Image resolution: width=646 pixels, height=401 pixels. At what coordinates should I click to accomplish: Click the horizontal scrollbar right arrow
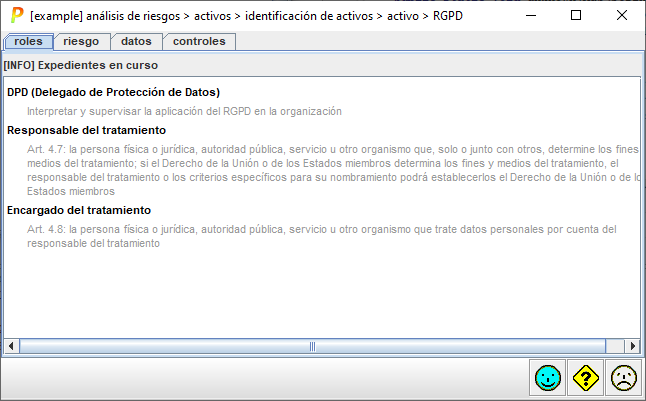click(x=632, y=346)
